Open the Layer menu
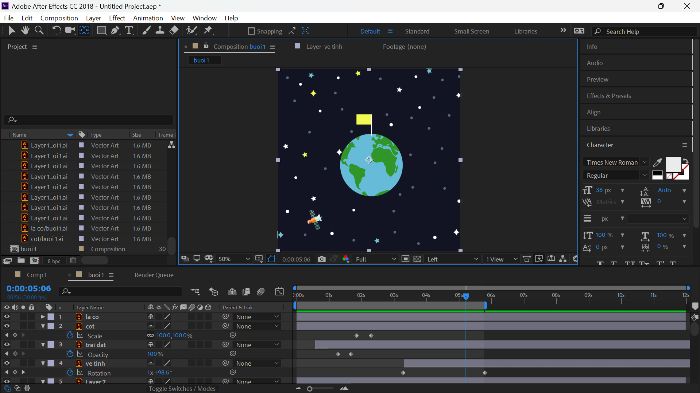700x393 pixels. point(93,18)
